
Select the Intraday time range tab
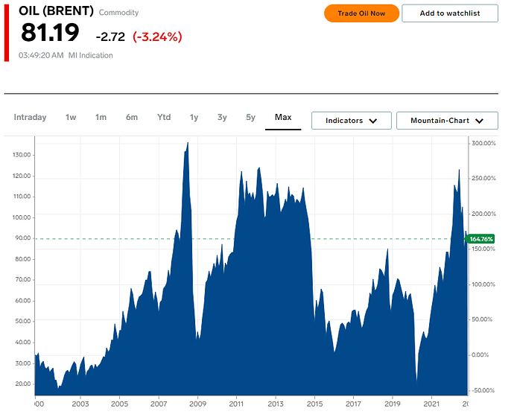click(30, 117)
